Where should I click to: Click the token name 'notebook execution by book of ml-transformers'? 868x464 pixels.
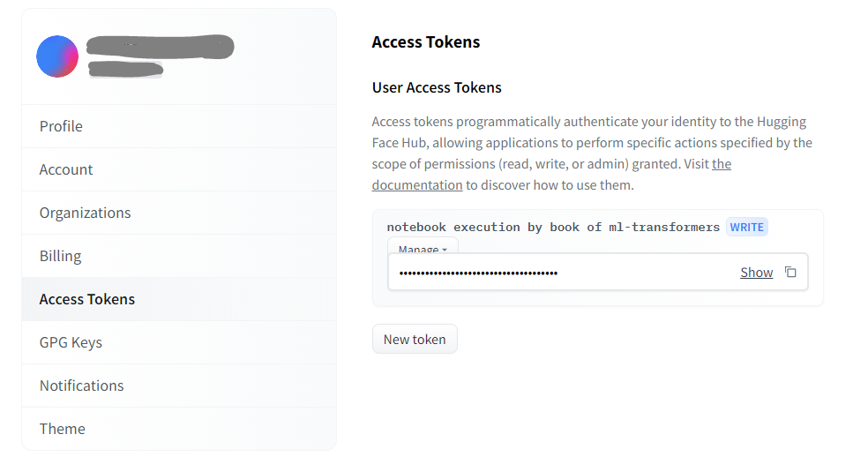point(553,228)
